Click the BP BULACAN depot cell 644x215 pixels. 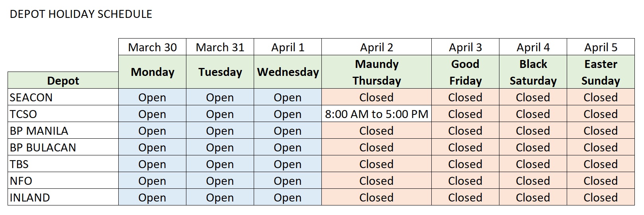[43, 147]
